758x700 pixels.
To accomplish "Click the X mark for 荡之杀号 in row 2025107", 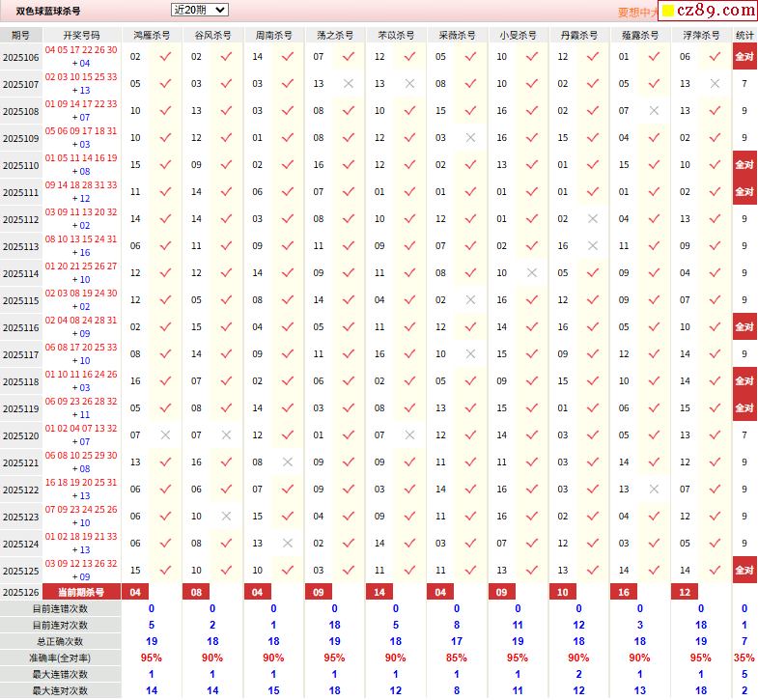I will (348, 84).
